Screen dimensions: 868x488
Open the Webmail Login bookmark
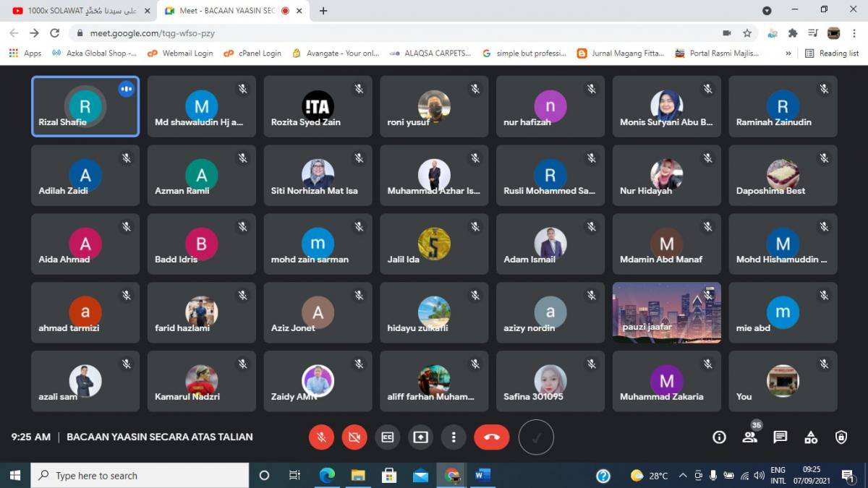pos(180,53)
